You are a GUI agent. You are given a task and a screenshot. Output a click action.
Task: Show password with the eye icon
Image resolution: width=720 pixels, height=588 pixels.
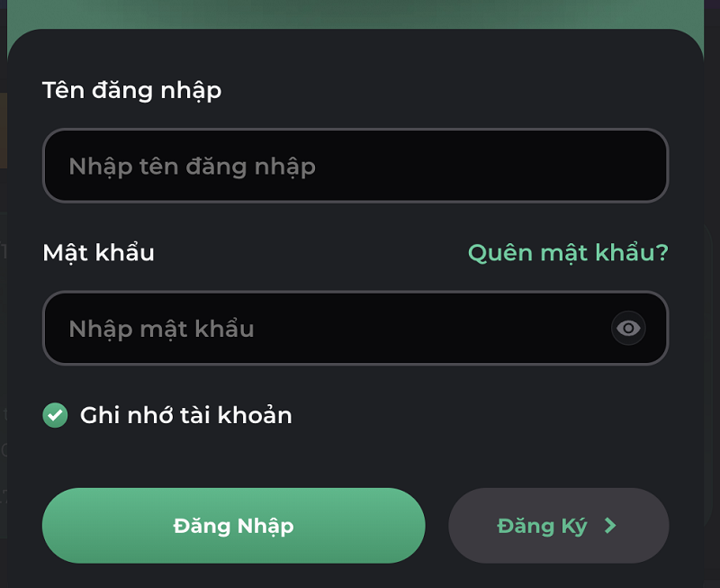click(629, 329)
